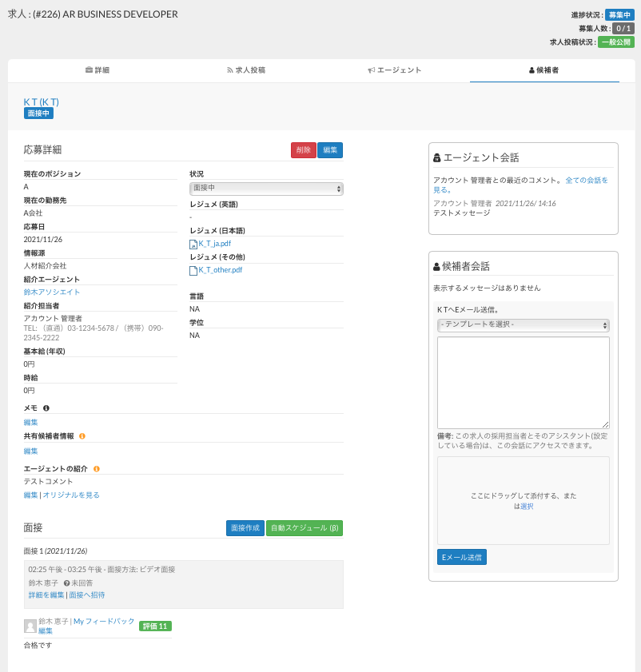641x672 pixels.
Task: Start 自動スケジュール (β) for the interview
Action: tap(305, 528)
